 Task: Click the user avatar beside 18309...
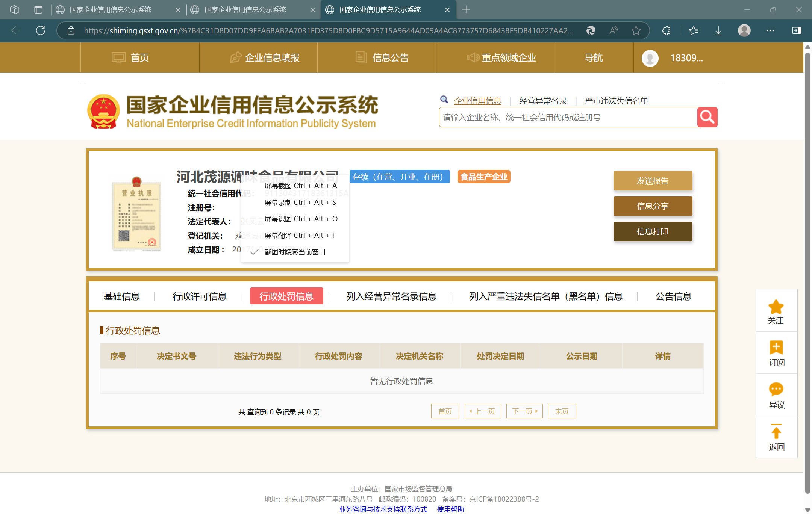pos(650,58)
